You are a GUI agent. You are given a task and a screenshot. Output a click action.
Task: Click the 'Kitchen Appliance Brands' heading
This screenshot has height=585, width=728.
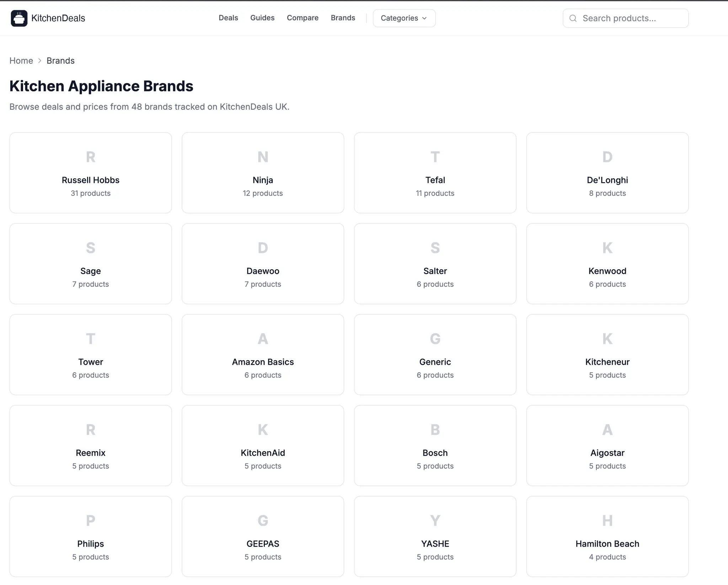[101, 86]
